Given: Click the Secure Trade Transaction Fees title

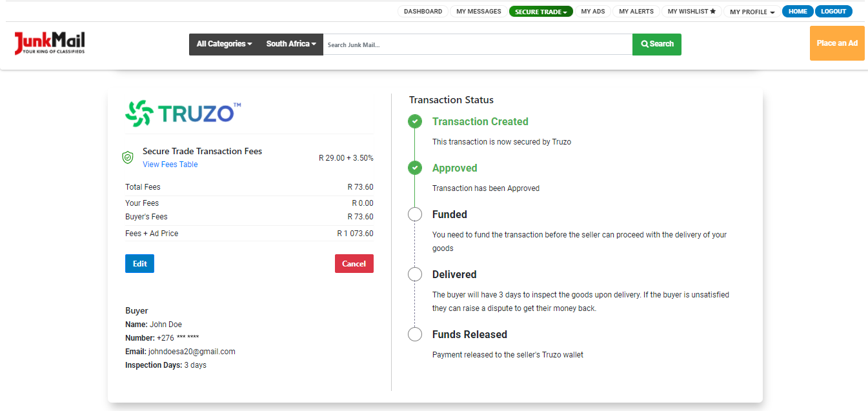Looking at the screenshot, I should [203, 151].
